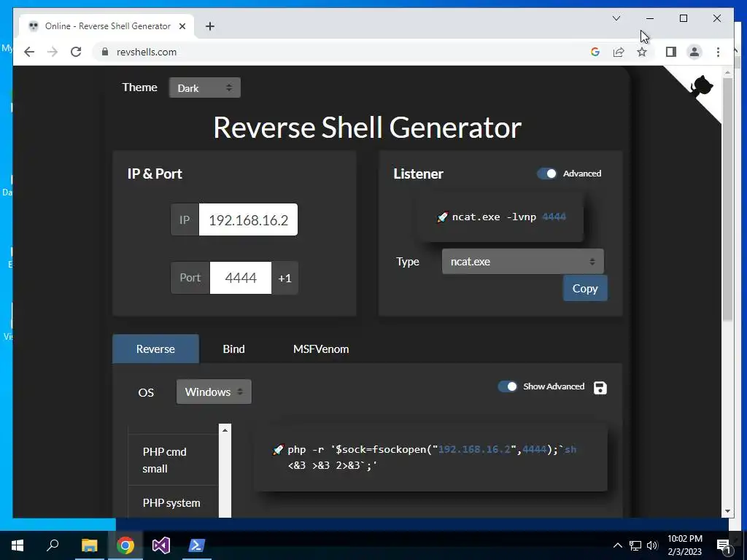Select PHP cmd small payload
Screen dimensions: 747x560
tap(174, 460)
